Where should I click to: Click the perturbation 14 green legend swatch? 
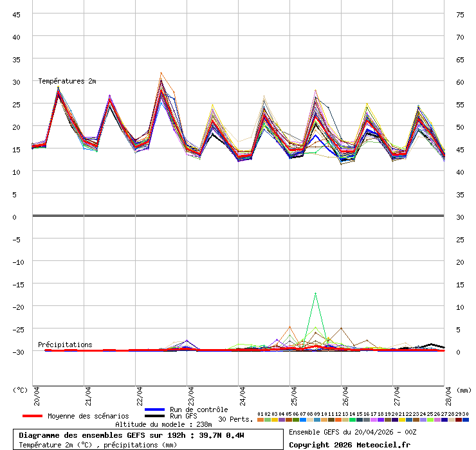(x=352, y=420)
